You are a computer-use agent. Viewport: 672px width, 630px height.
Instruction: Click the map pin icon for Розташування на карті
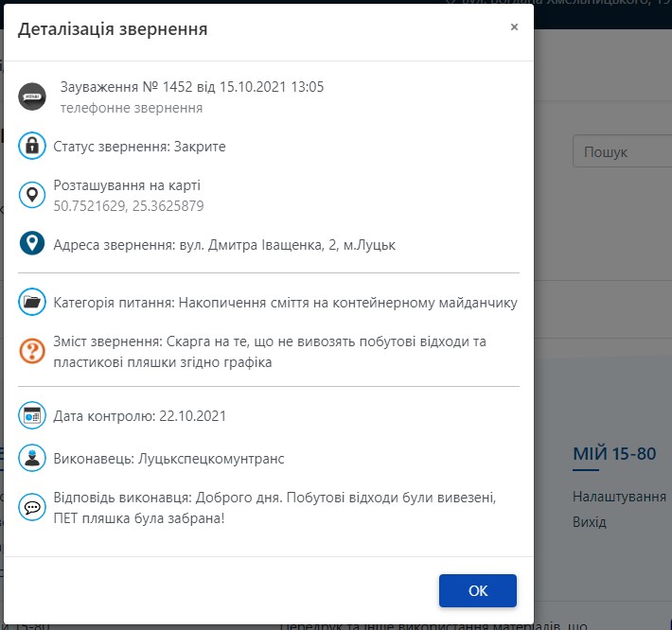tap(33, 195)
